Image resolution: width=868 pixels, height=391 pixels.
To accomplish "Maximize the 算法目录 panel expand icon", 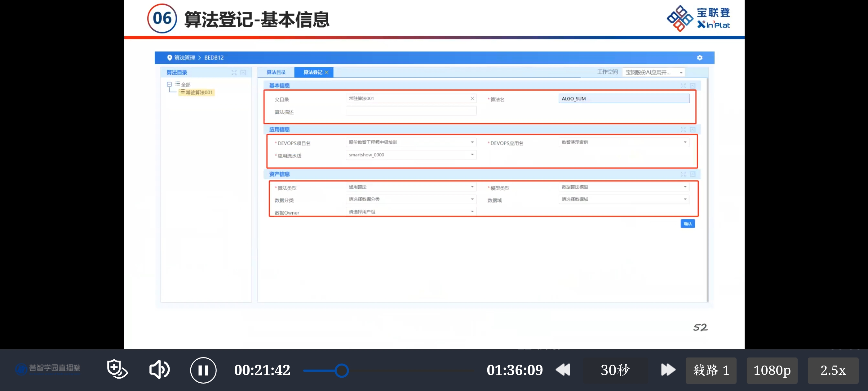I will (234, 73).
